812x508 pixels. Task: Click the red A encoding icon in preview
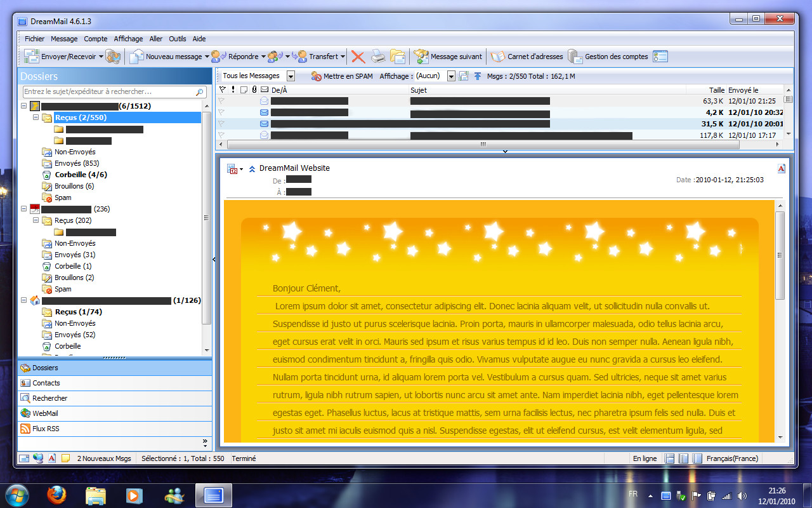782,168
